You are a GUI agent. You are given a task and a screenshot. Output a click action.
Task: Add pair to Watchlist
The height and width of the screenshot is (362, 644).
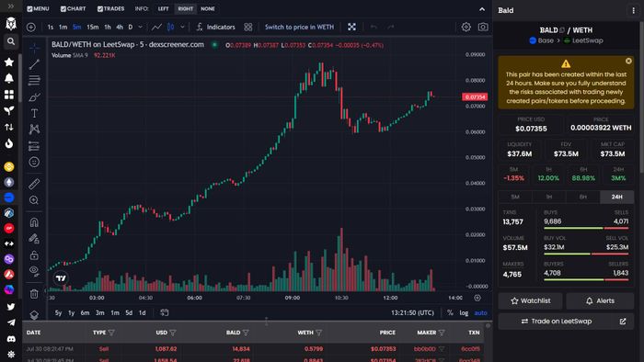(530, 301)
